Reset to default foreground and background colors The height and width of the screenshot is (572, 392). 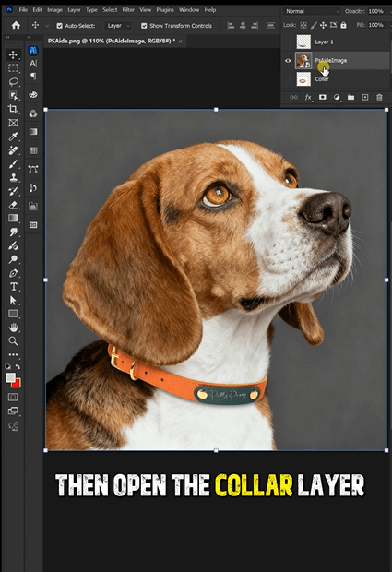7,367
